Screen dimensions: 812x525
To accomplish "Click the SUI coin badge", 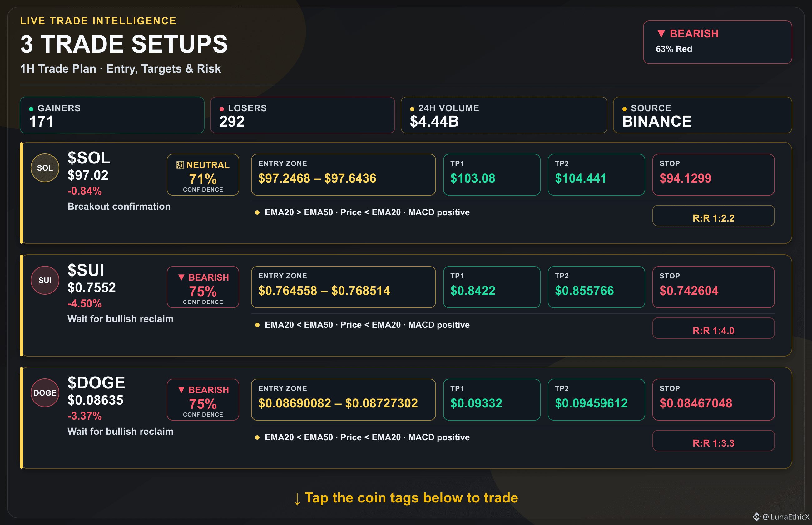I will pyautogui.click(x=45, y=280).
